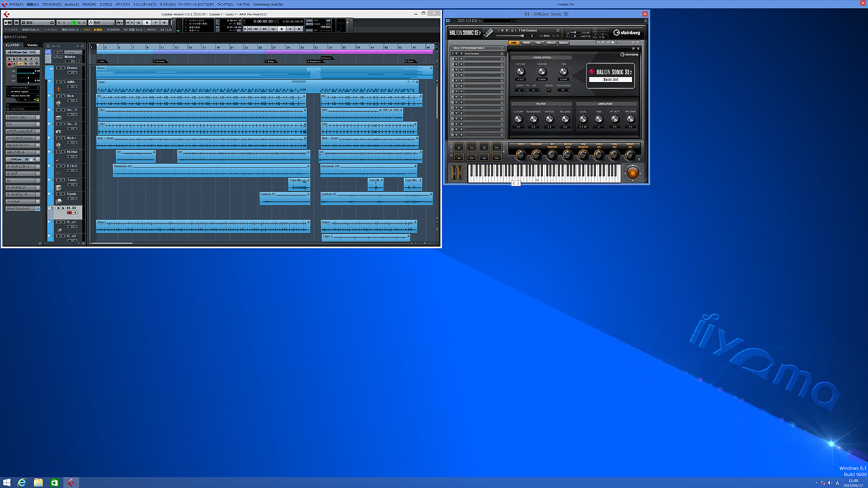
Task: Click the CUTOFF knob in the HALion Filter section
Action: pyautogui.click(x=518, y=119)
